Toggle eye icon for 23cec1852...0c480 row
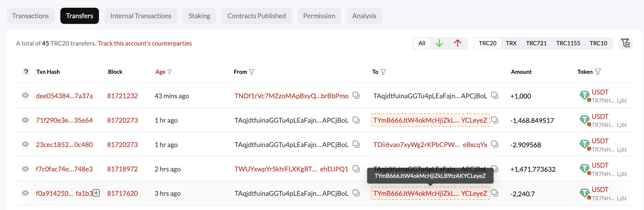 pos(25,144)
